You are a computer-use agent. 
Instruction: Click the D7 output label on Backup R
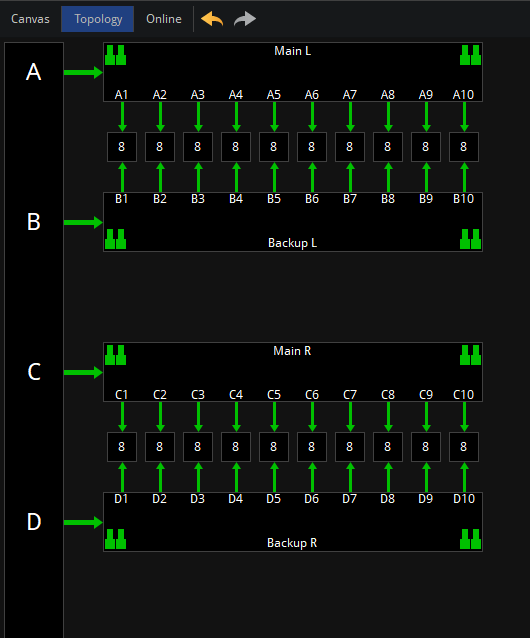350,498
